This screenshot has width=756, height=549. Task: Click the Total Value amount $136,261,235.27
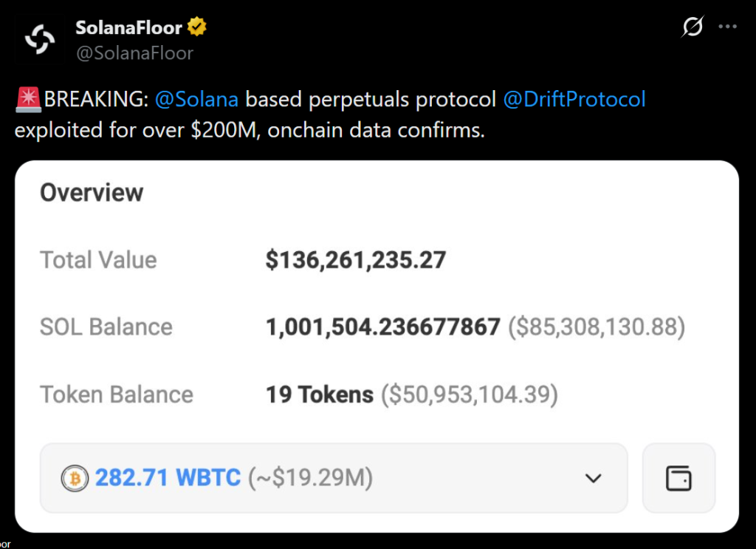pyautogui.click(x=356, y=260)
